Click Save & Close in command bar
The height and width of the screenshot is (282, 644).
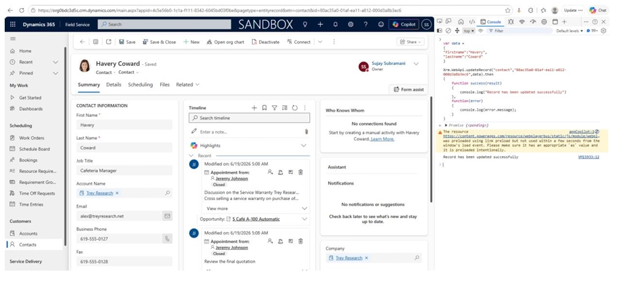160,42
